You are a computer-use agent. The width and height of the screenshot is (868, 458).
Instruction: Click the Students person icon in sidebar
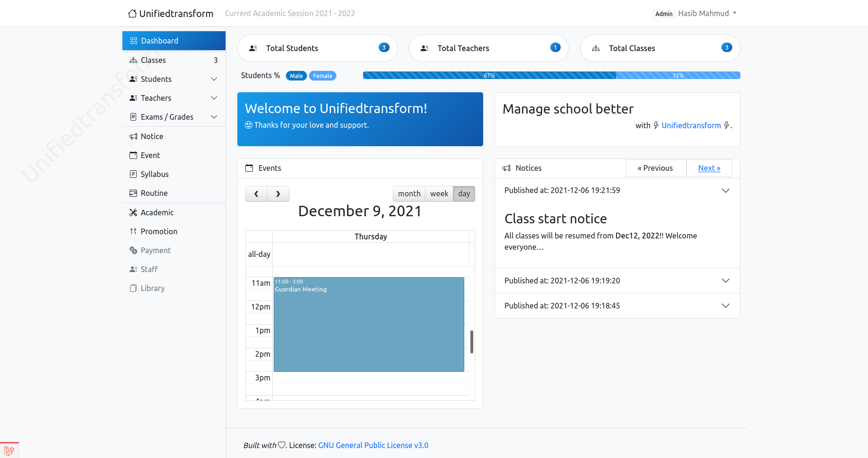133,79
